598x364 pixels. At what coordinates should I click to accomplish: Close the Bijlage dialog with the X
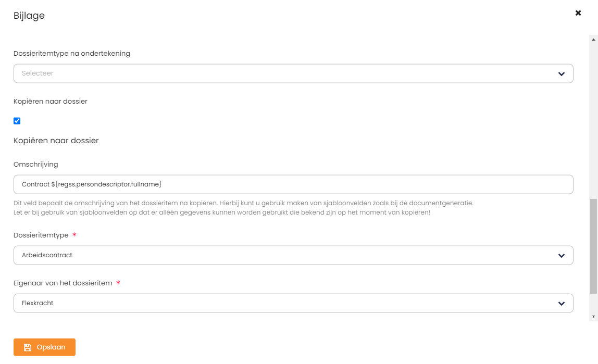coord(578,13)
